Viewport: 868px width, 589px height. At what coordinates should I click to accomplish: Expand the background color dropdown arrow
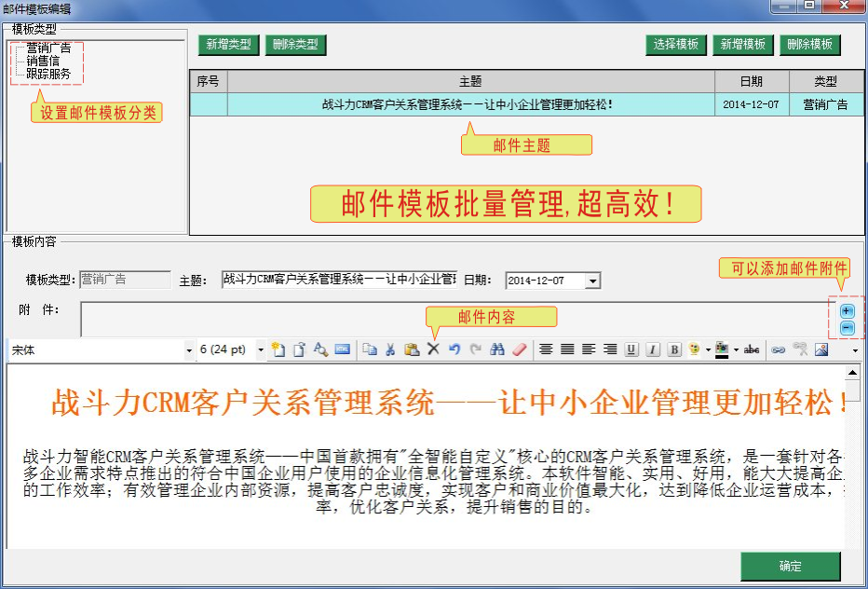tap(708, 350)
